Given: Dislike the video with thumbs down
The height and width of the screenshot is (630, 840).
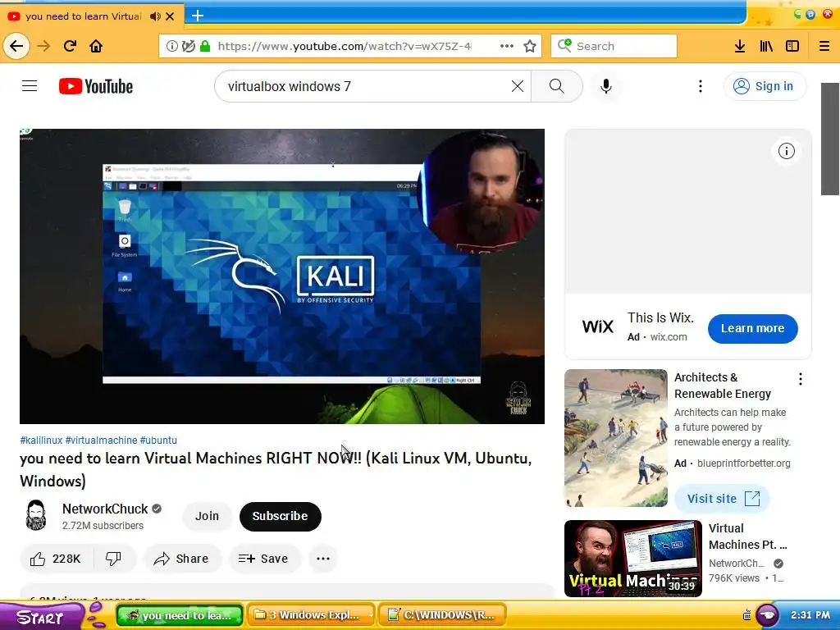Looking at the screenshot, I should 113,559.
